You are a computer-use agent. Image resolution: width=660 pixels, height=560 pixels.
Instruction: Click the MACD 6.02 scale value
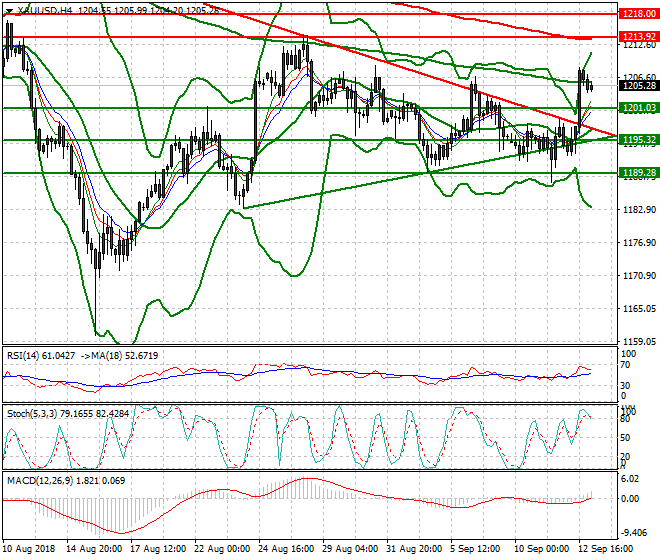[630, 479]
